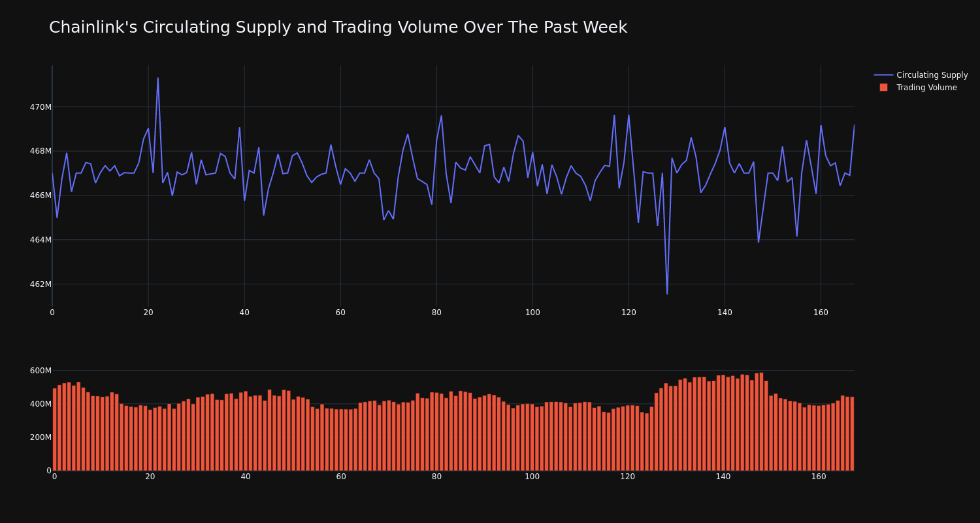Click the highest supply peak near hour 22

click(157, 78)
